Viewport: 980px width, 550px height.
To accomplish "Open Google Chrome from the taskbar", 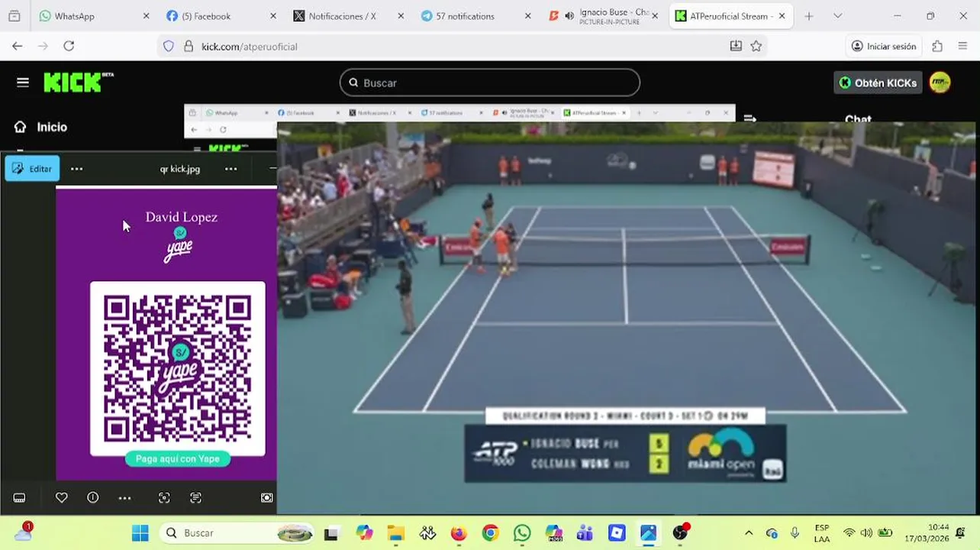I will coord(491,533).
